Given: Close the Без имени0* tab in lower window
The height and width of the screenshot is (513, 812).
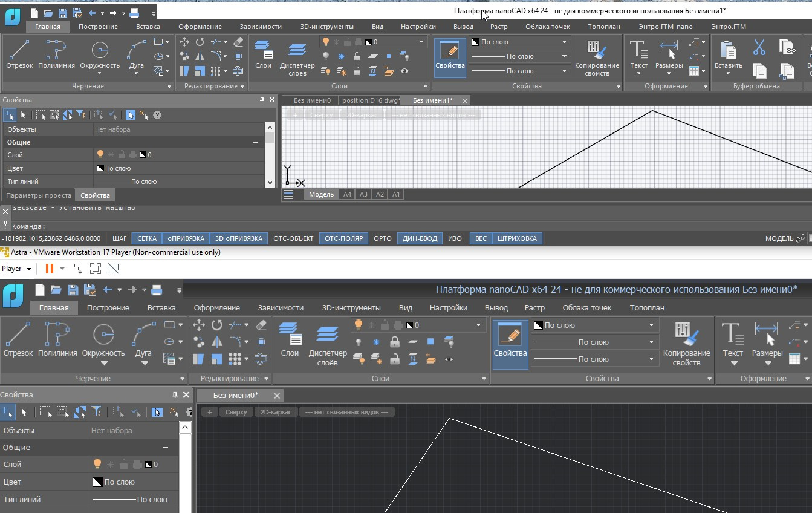Looking at the screenshot, I should pos(276,396).
